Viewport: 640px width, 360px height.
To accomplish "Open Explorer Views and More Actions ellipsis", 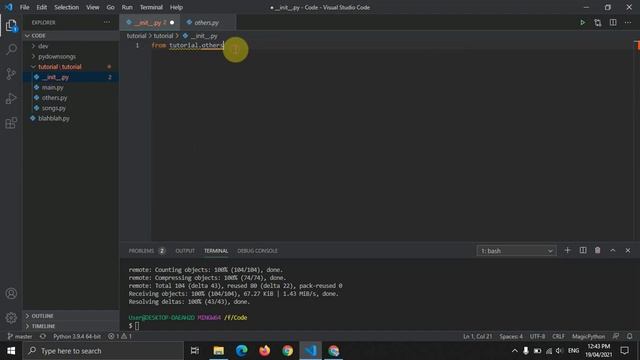I will point(107,22).
